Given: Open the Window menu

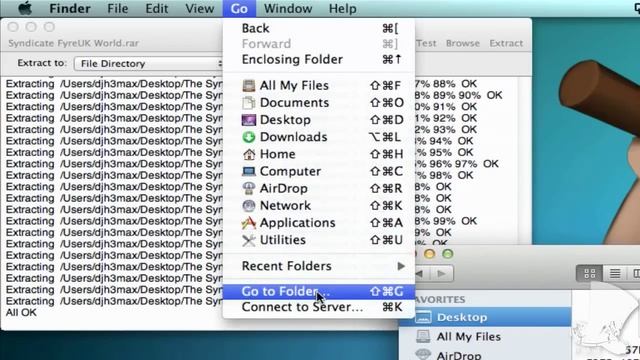Looking at the screenshot, I should pos(288,9).
